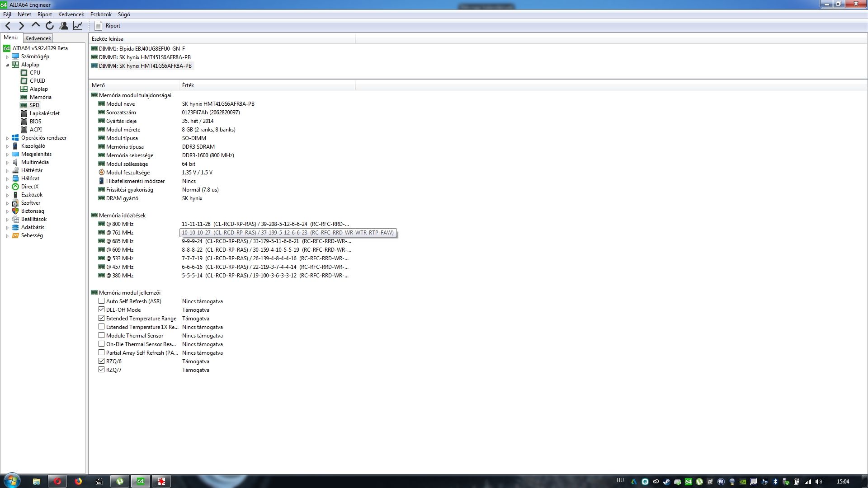Click the AIDA64 taskbar button
The image size is (868, 488).
click(x=141, y=481)
